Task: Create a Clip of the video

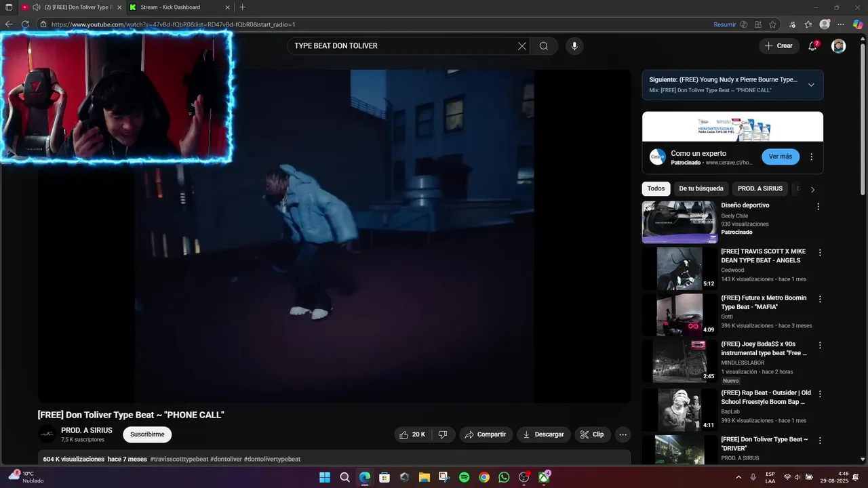Action: [x=592, y=434]
